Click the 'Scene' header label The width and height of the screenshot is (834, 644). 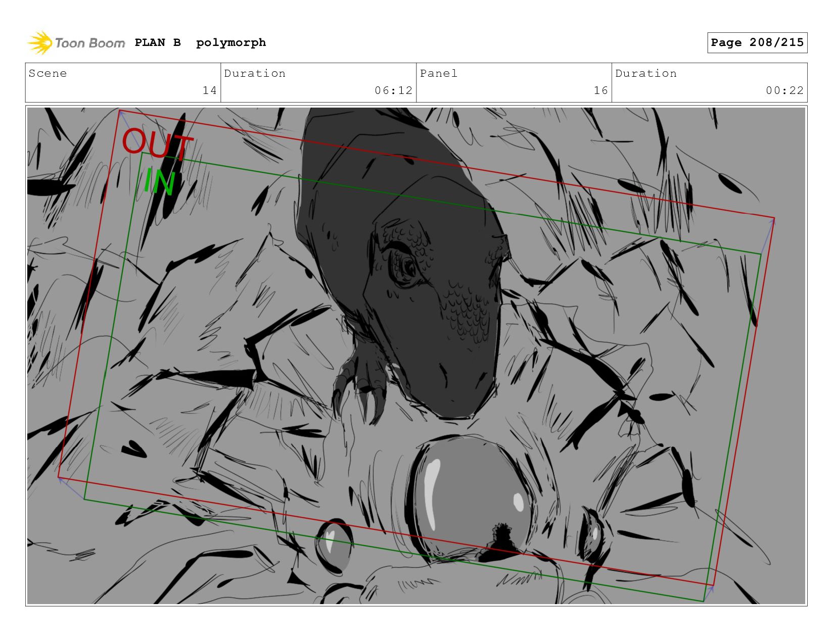tap(48, 73)
